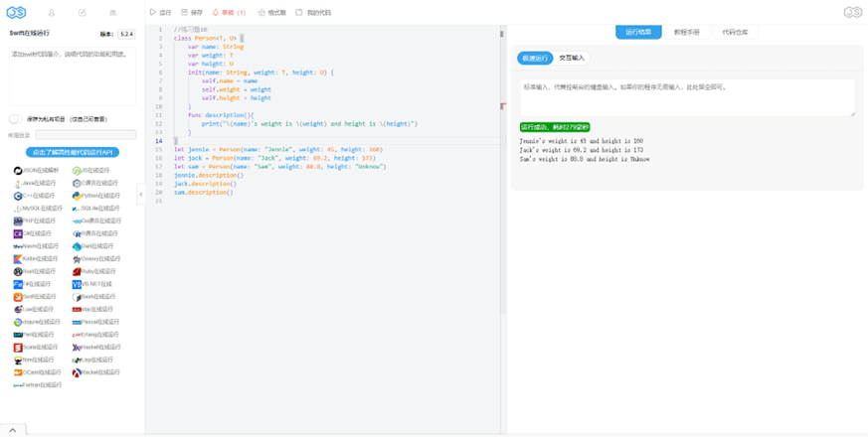Click output line "Sam's weight is 88.8"
The height and width of the screenshot is (437, 868).
(585, 159)
